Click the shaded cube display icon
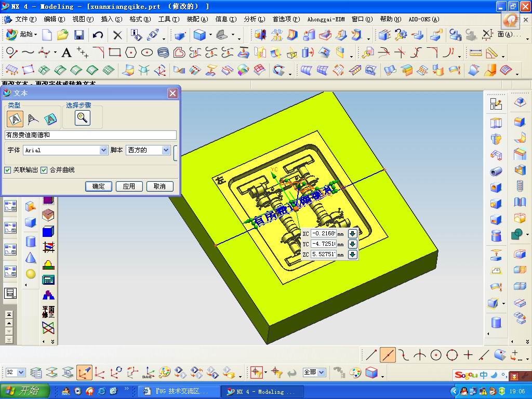 coord(371,373)
